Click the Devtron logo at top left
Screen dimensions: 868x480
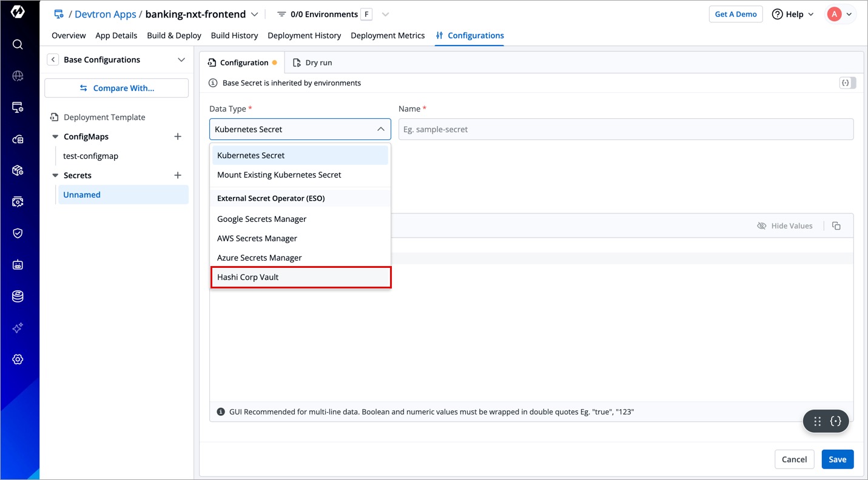pyautogui.click(x=18, y=12)
